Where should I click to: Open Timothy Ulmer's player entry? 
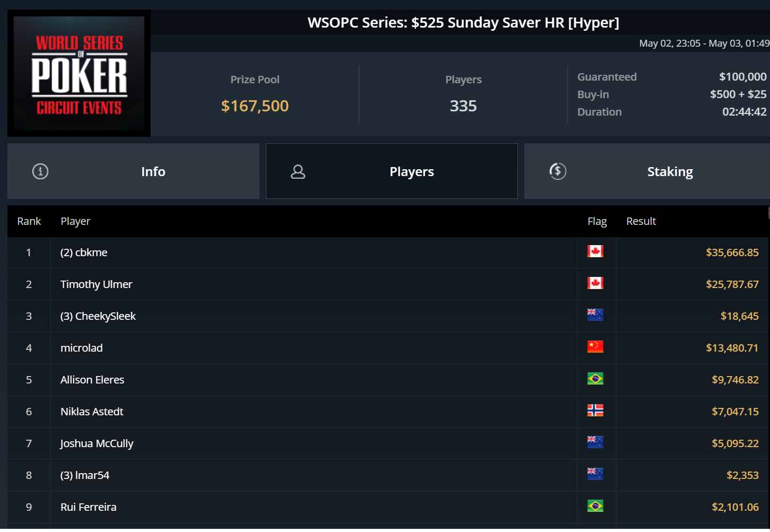coord(96,284)
